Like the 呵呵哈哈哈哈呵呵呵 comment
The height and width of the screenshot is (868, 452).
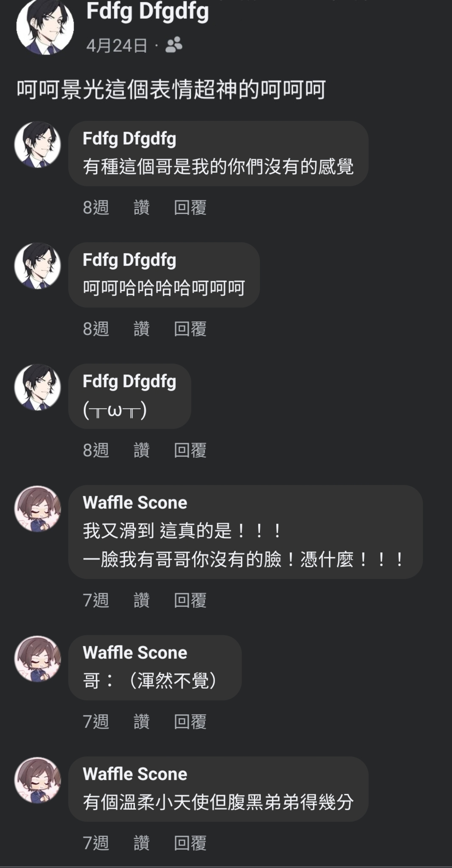pyautogui.click(x=141, y=329)
